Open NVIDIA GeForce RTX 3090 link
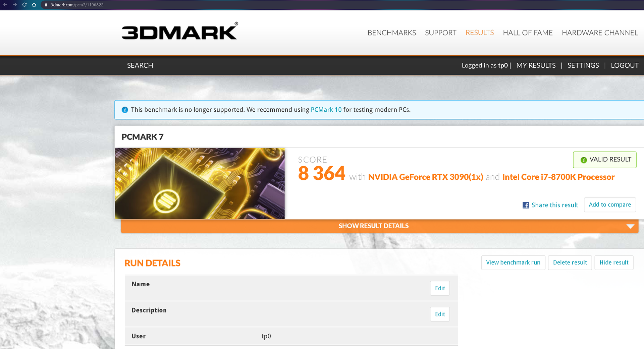Screen dimensions: 644x349 point(426,177)
